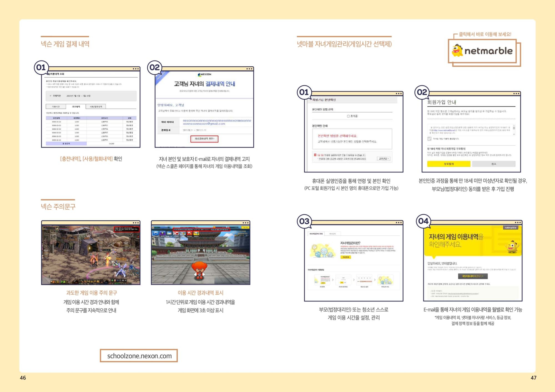Click the 고객센터 button
The width and height of the screenshot is (555, 392).
click(384, 159)
